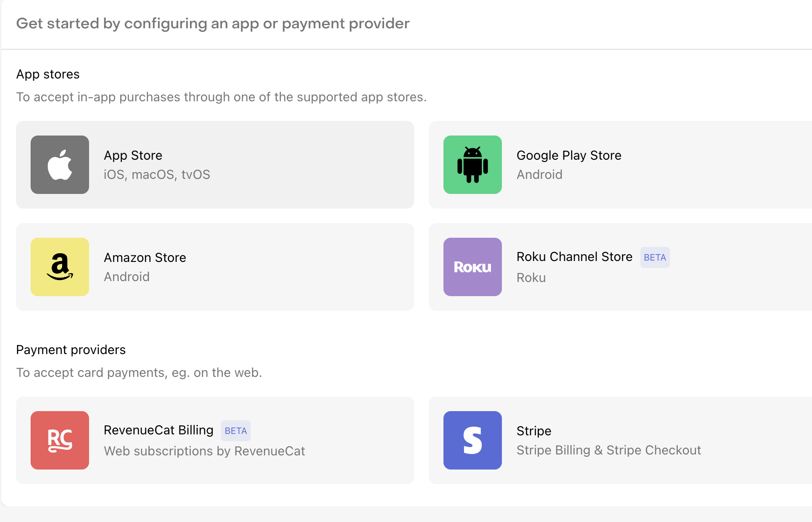Select the App Store card subtitle text
This screenshot has height=522, width=812.
click(157, 174)
